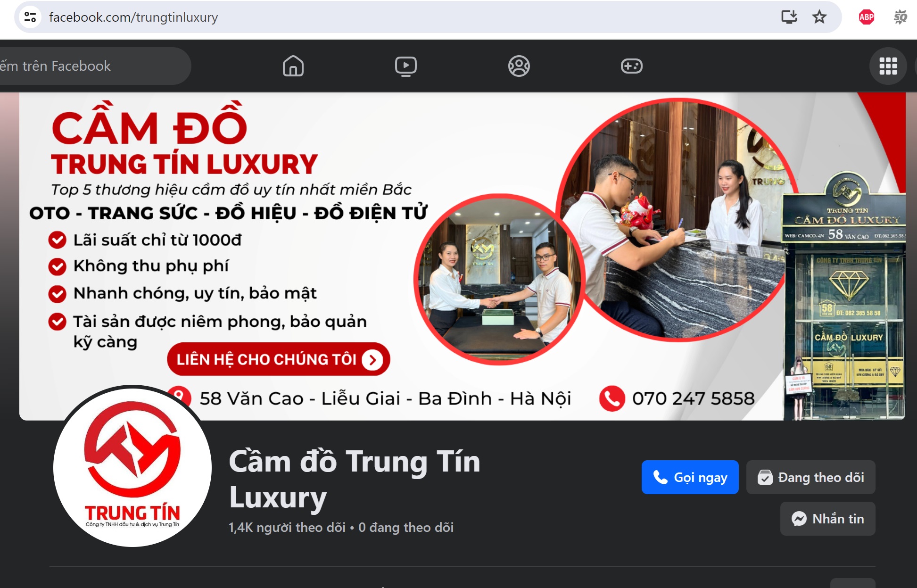This screenshot has width=917, height=588.
Task: Click the phone icon inside Gọi ngay
Action: point(661,477)
